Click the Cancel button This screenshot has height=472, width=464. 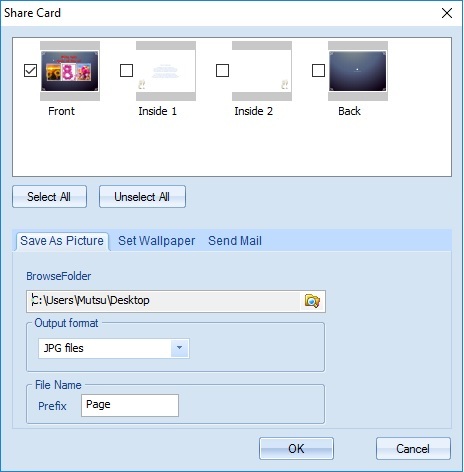[413, 449]
